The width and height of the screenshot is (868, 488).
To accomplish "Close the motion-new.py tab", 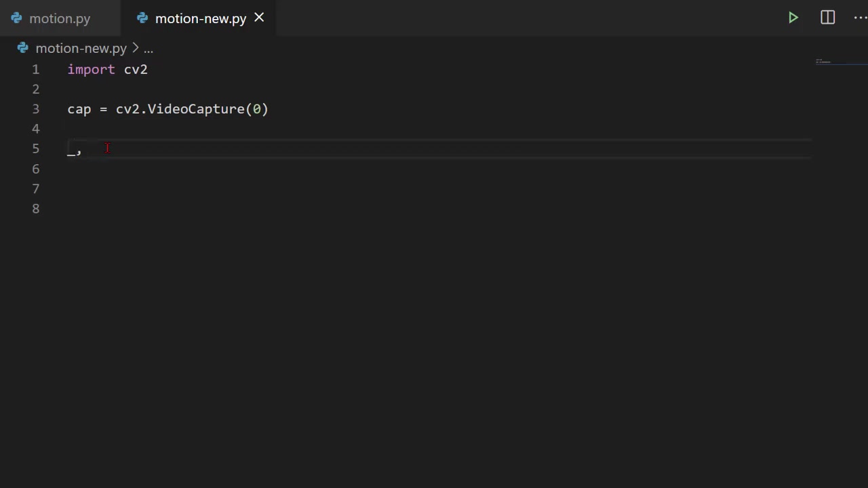I will click(x=259, y=18).
